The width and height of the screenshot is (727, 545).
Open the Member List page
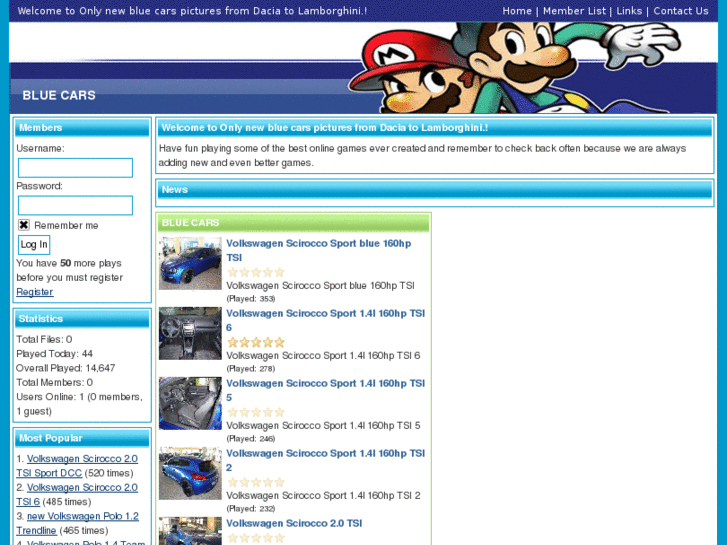[x=574, y=11]
